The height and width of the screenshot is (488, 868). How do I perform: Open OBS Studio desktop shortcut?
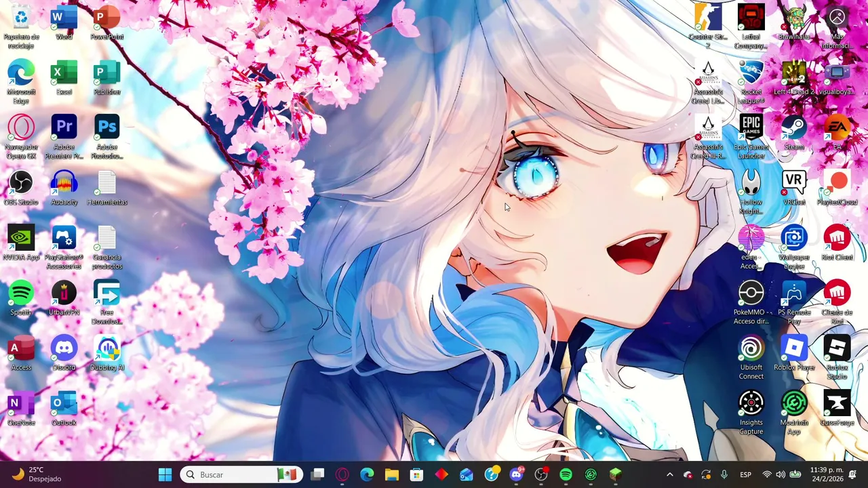pyautogui.click(x=21, y=187)
